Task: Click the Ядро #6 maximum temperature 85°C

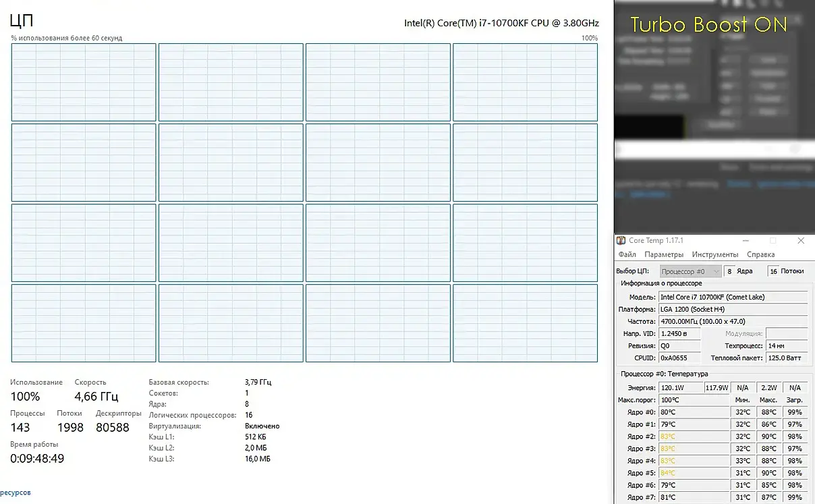Action: click(x=768, y=485)
